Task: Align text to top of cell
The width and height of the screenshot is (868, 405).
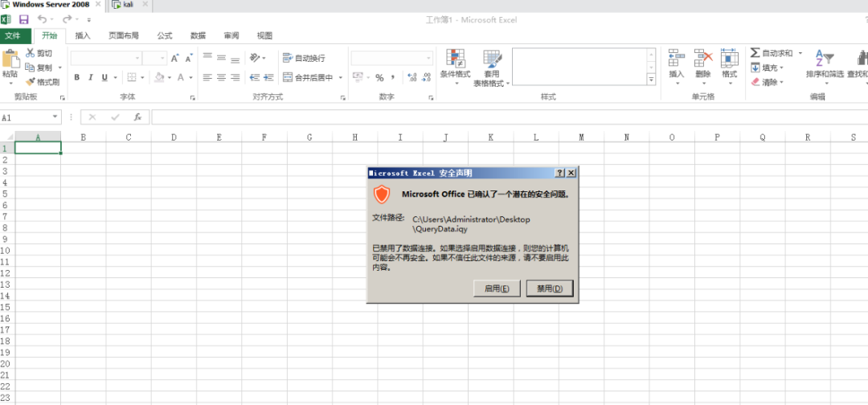Action: [207, 57]
